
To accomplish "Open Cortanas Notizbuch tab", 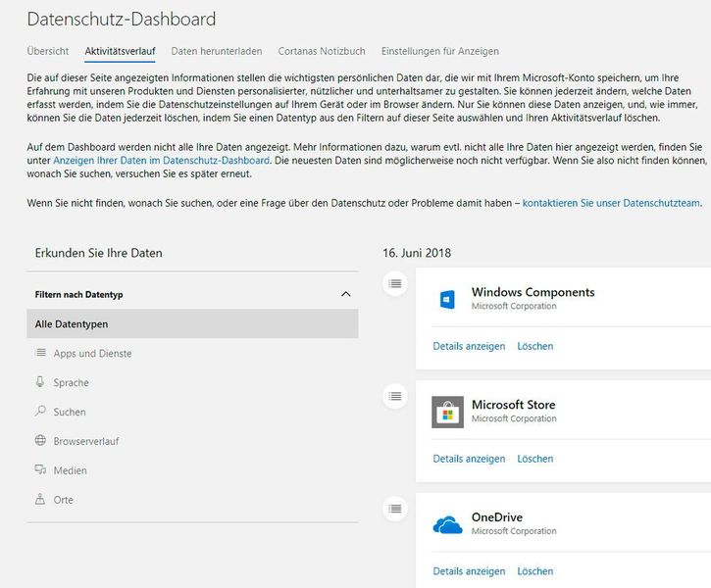I will tap(322, 51).
